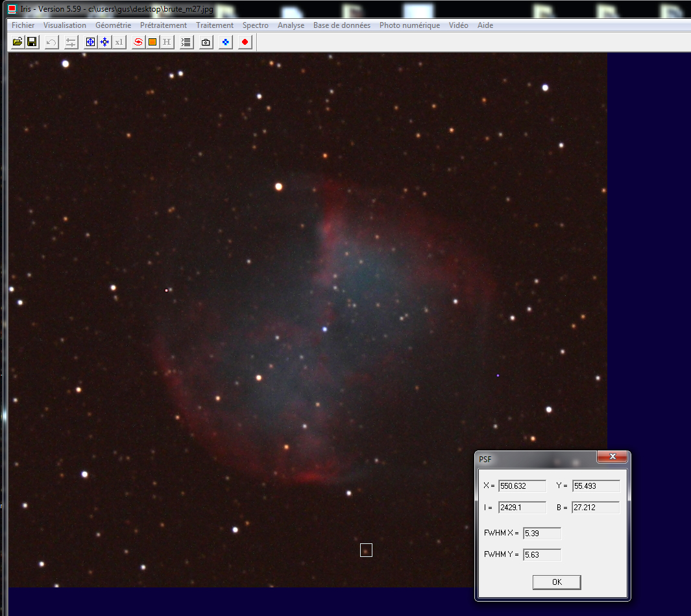The width and height of the screenshot is (691, 616).
Task: Open the Spectro menu
Action: click(x=255, y=25)
